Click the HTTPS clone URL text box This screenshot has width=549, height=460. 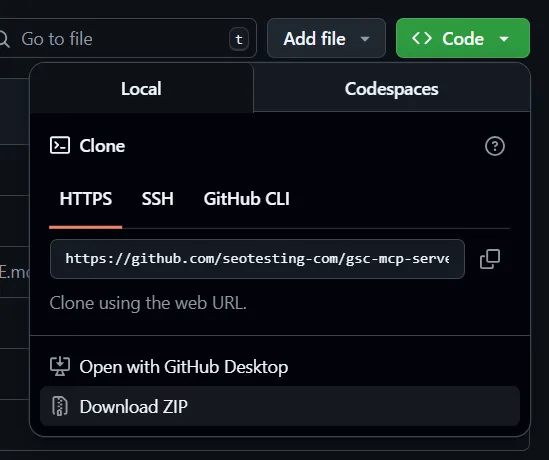click(257, 259)
